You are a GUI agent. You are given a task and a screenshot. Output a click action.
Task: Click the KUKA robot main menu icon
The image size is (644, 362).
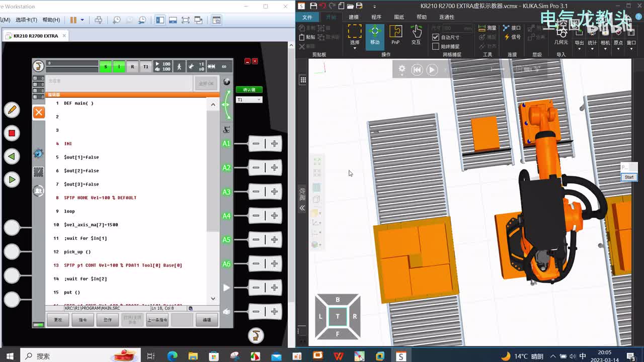[x=38, y=66]
